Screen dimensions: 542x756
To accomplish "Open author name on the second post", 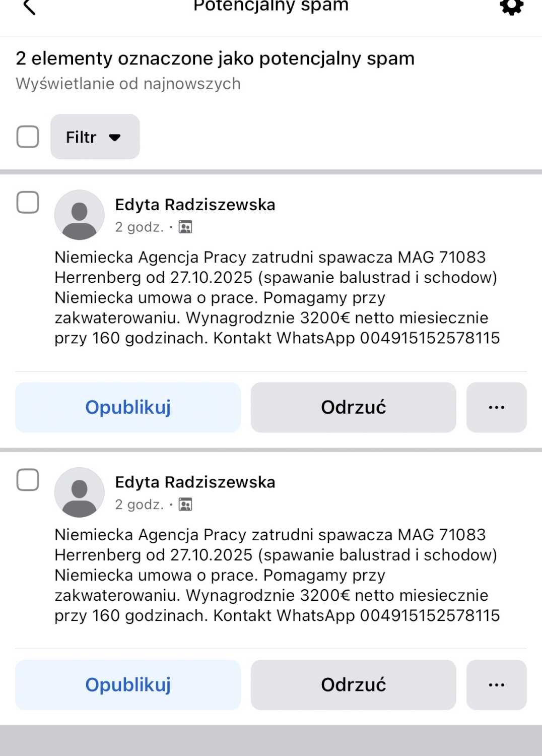I will coord(195,482).
